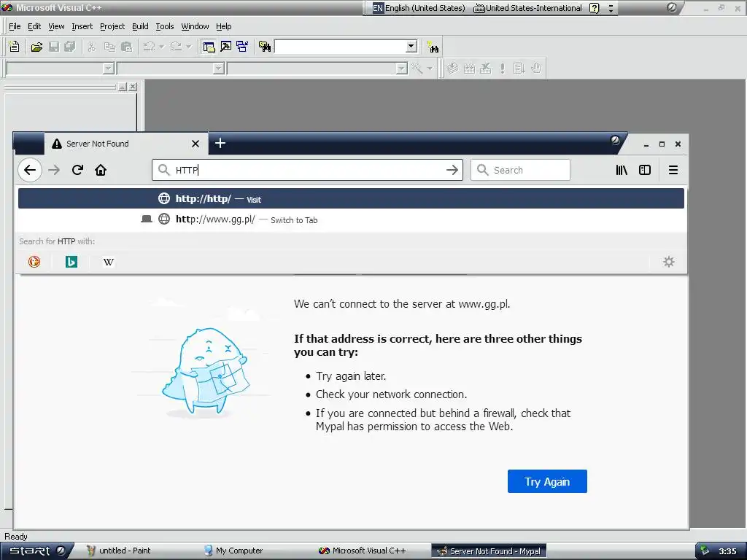Open search settings gear icon
Screen dimensions: 747x560
669,262
